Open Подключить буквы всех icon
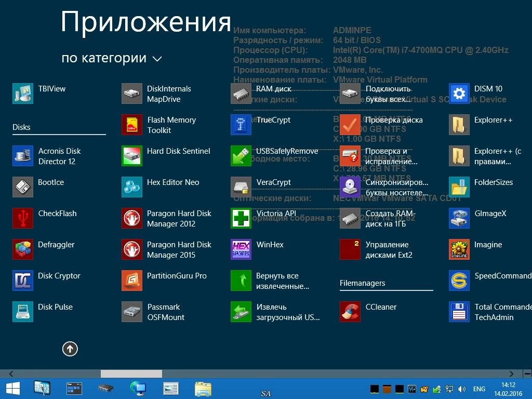This screenshot has height=399, width=532. click(x=350, y=94)
